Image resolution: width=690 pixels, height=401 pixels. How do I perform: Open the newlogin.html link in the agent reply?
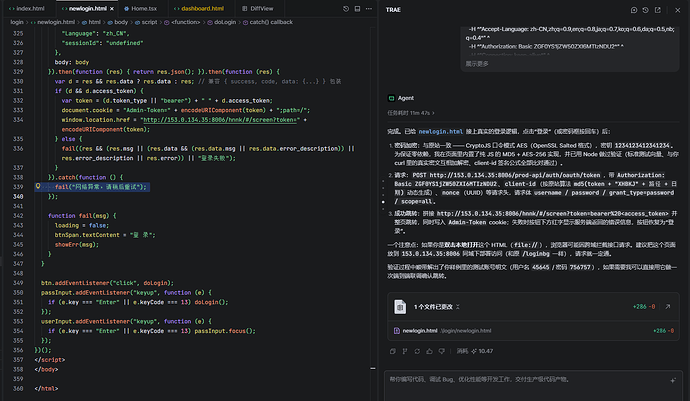pyautogui.click(x=440, y=132)
